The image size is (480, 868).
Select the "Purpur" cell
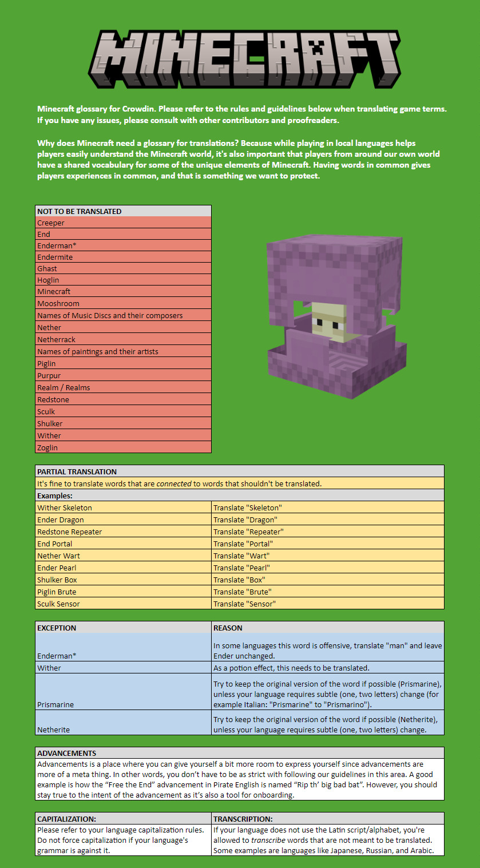[x=124, y=375]
